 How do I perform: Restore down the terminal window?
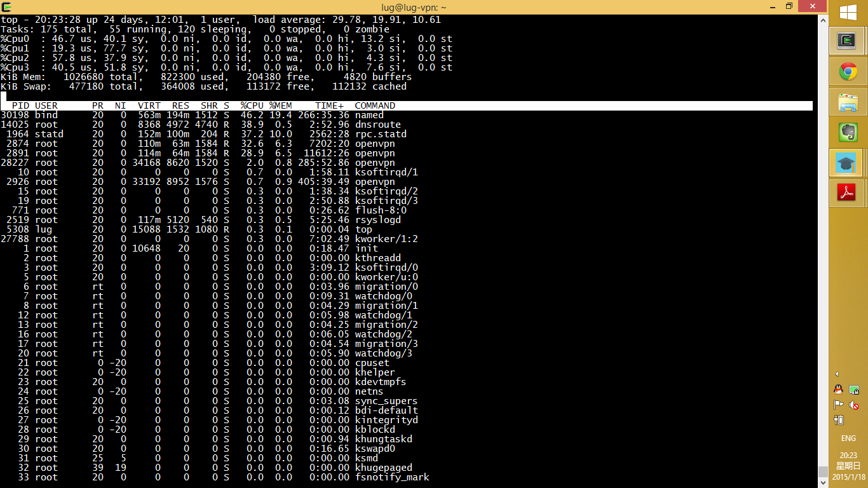point(789,6)
